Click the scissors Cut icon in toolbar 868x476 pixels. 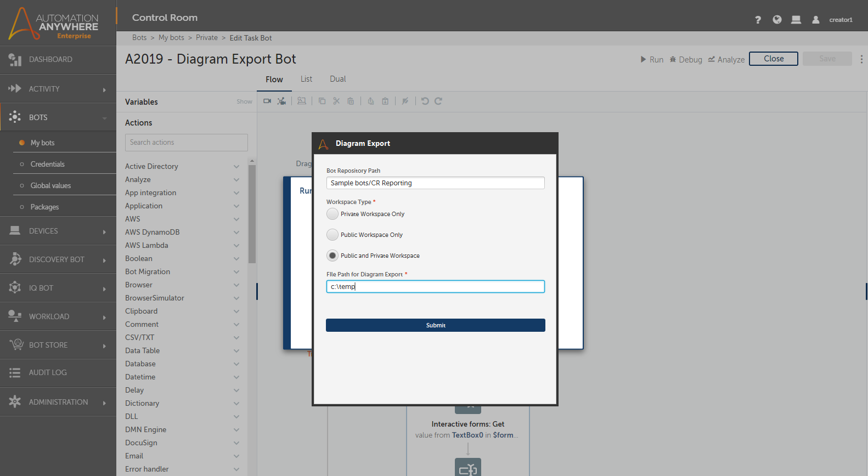pos(336,101)
